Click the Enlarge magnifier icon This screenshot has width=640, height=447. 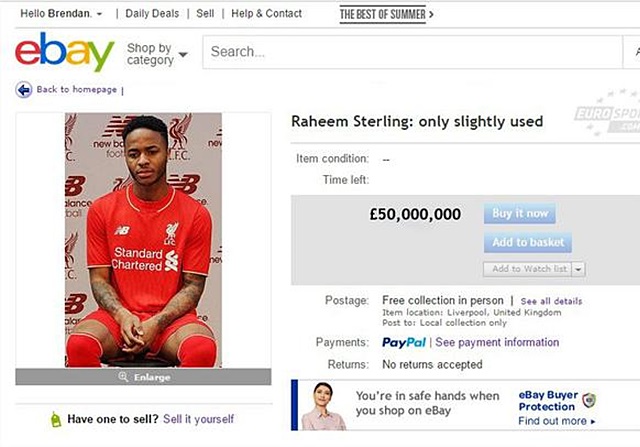click(123, 377)
